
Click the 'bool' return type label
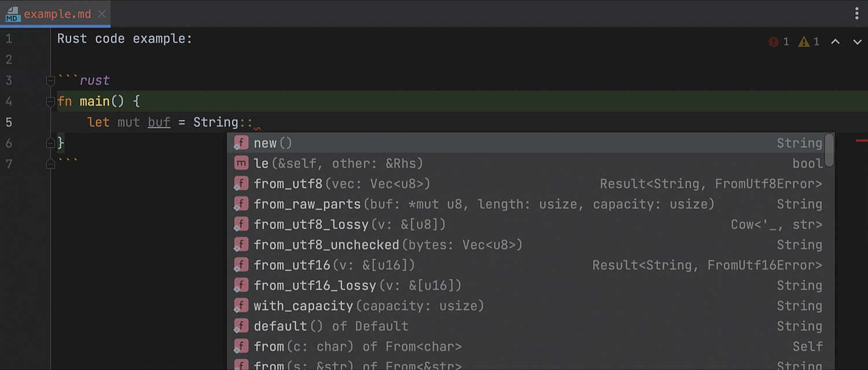click(x=808, y=164)
